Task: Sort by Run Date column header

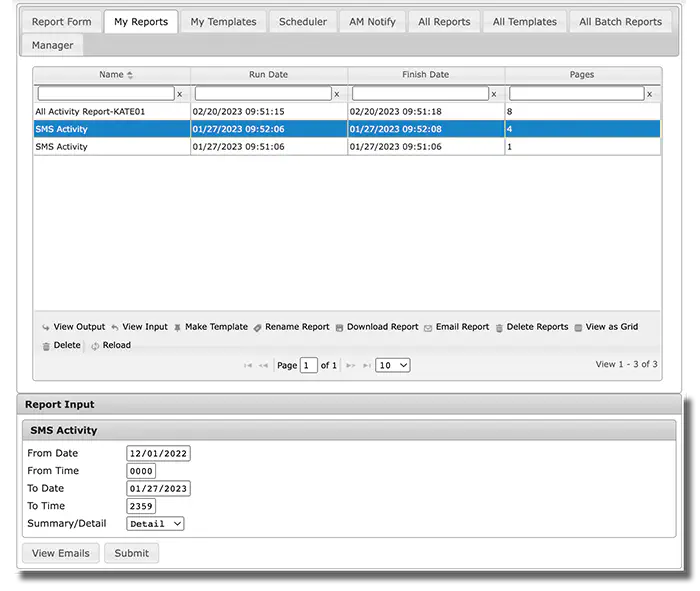Action: (x=268, y=75)
